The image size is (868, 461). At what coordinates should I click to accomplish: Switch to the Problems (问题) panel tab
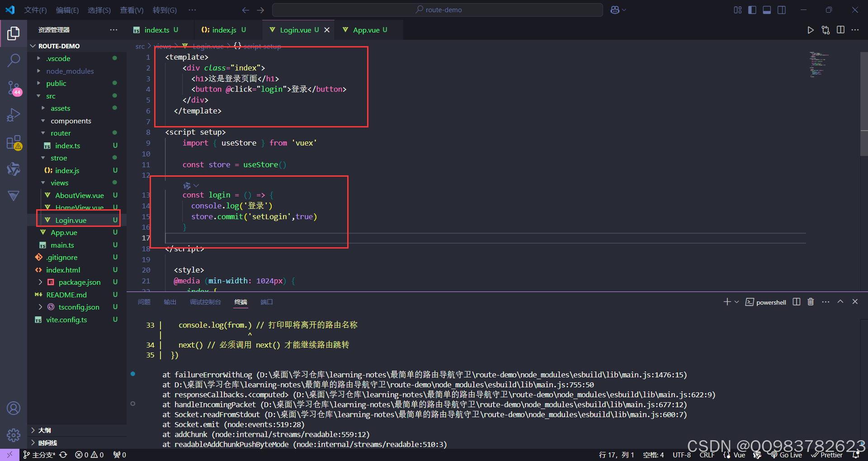tap(144, 302)
